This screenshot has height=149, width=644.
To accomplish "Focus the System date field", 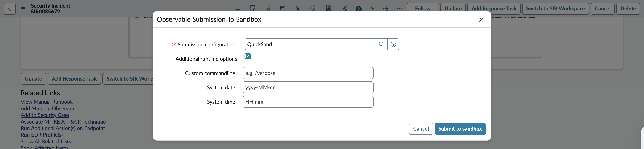I will [x=308, y=87].
